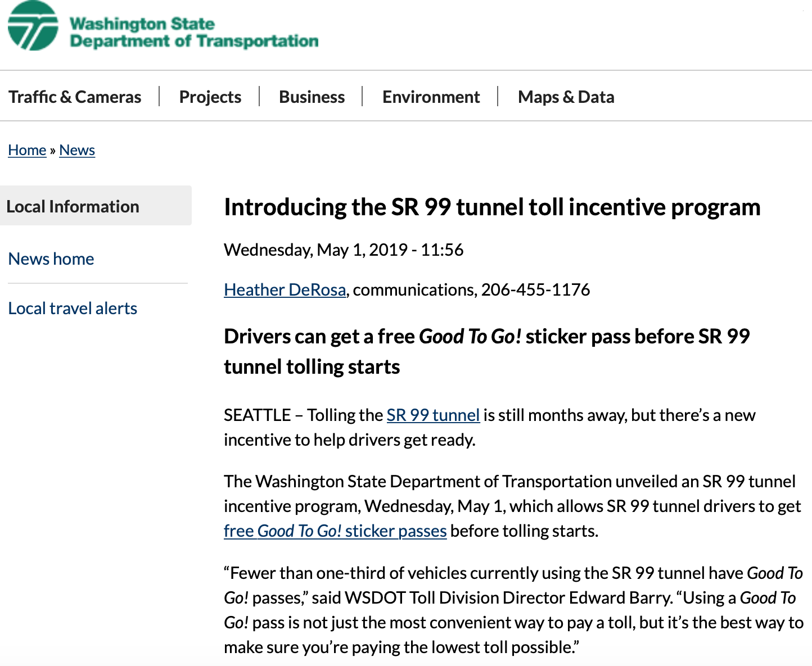Screen dimensions: 812x666
Task: Click the Edward Barry quote paragraph
Action: pos(513,610)
